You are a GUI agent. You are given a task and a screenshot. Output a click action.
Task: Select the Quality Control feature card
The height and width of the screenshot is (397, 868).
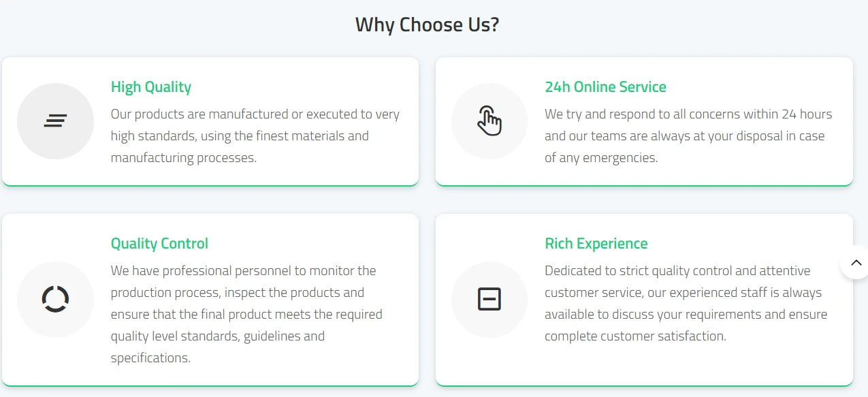click(x=210, y=300)
